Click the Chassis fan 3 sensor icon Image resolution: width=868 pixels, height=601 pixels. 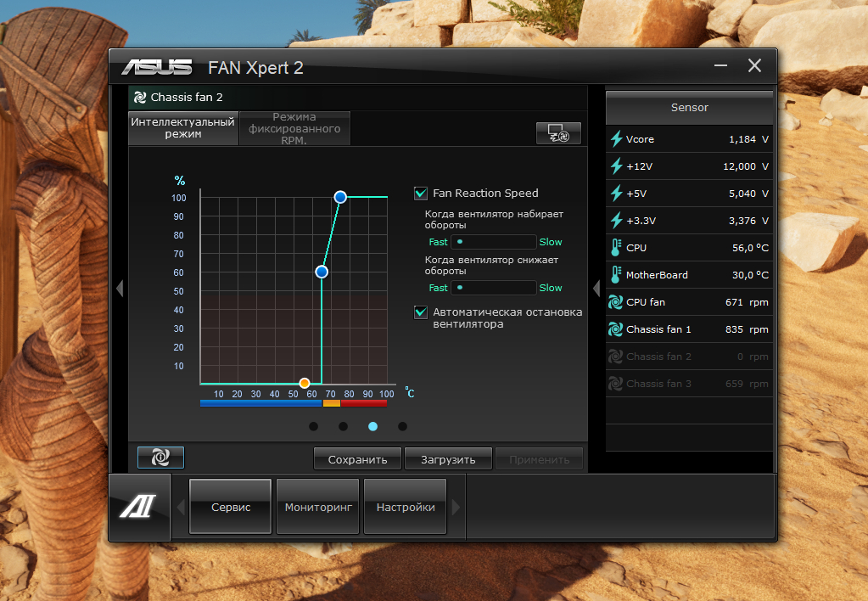615,384
